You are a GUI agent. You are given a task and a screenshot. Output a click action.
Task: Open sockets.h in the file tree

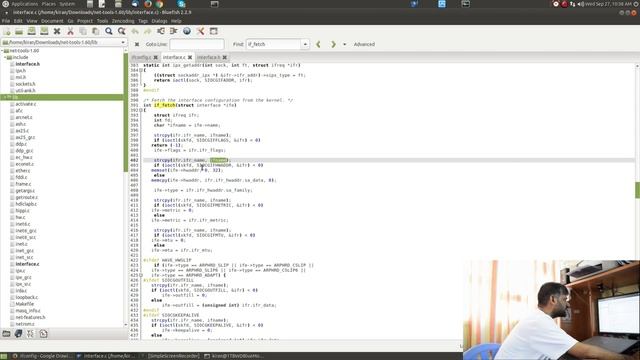point(25,84)
